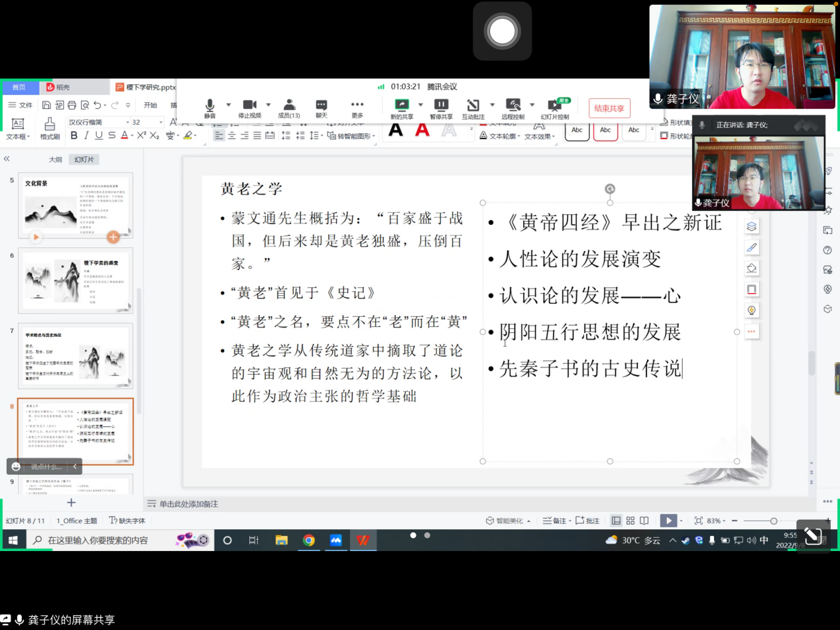Start slideshow from the status bar play button

(x=668, y=521)
